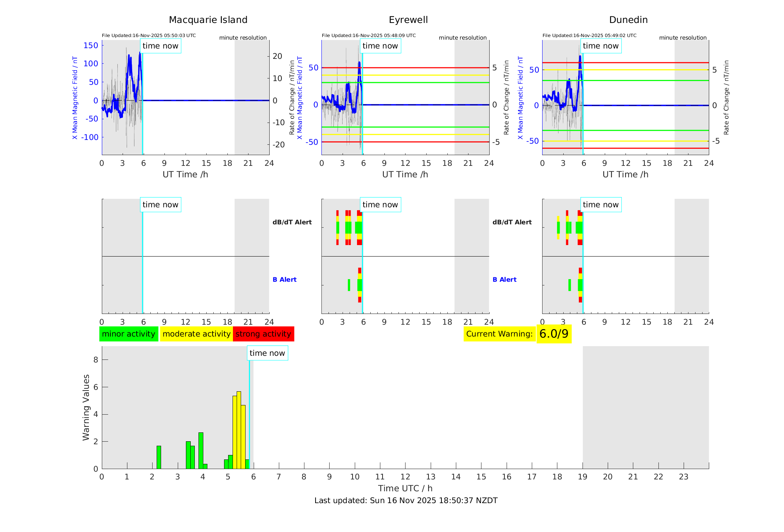Viewport: 784px width, 532px height.
Task: Click time now label on Macquarie Island plot
Action: [160, 46]
